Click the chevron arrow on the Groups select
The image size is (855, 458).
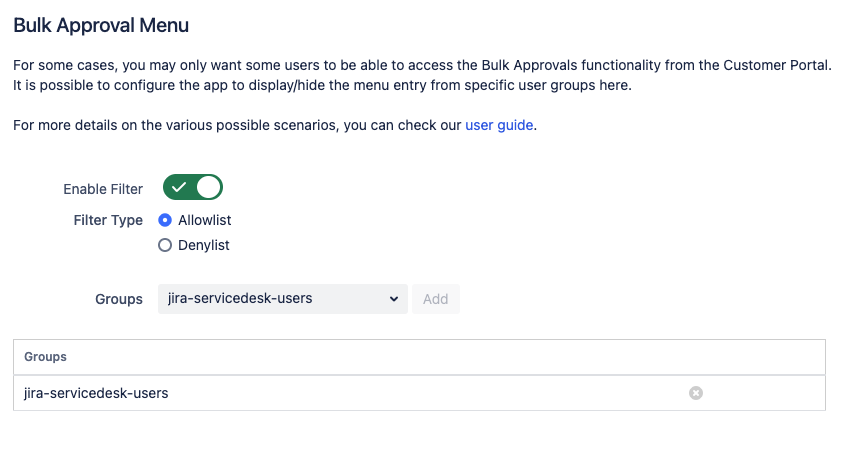pos(393,299)
